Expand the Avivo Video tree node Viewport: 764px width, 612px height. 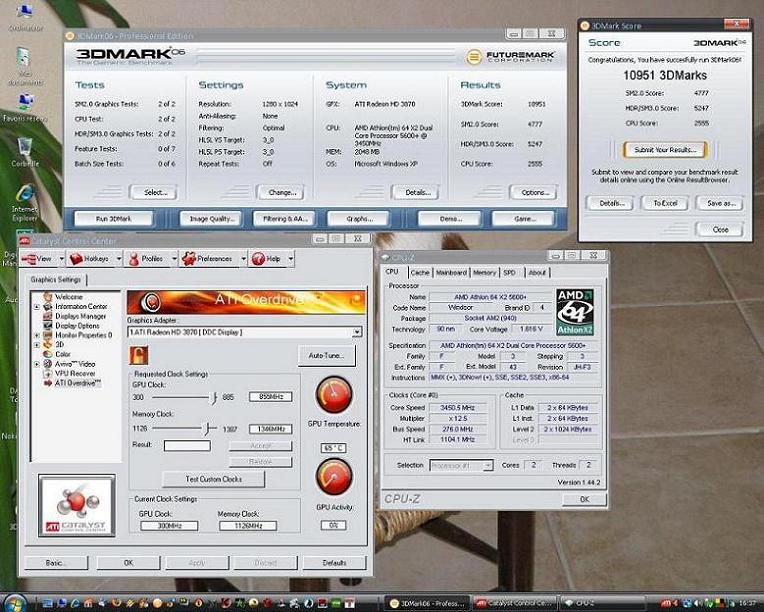point(37,364)
